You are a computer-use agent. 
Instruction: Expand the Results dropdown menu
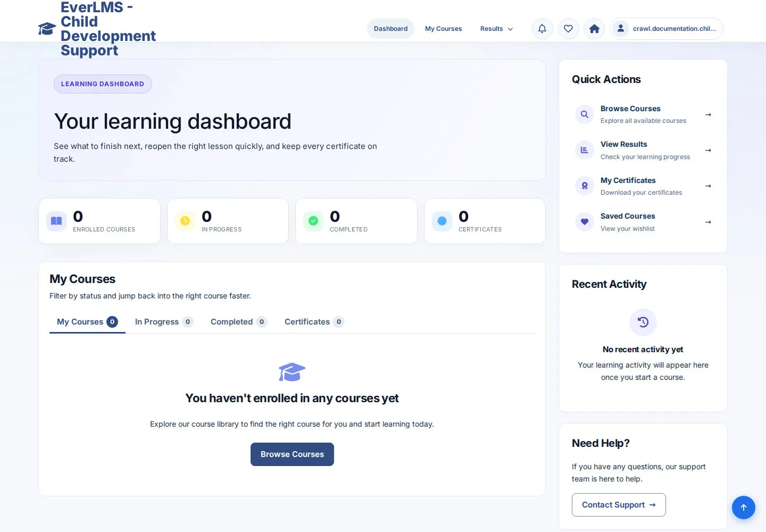(496, 29)
